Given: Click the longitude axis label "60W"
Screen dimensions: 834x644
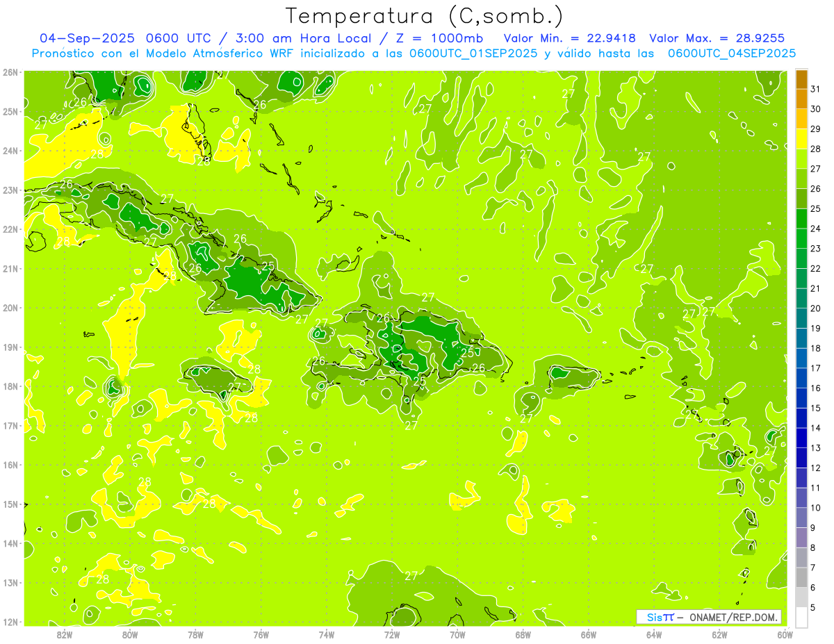Looking at the screenshot, I should pos(785,634).
